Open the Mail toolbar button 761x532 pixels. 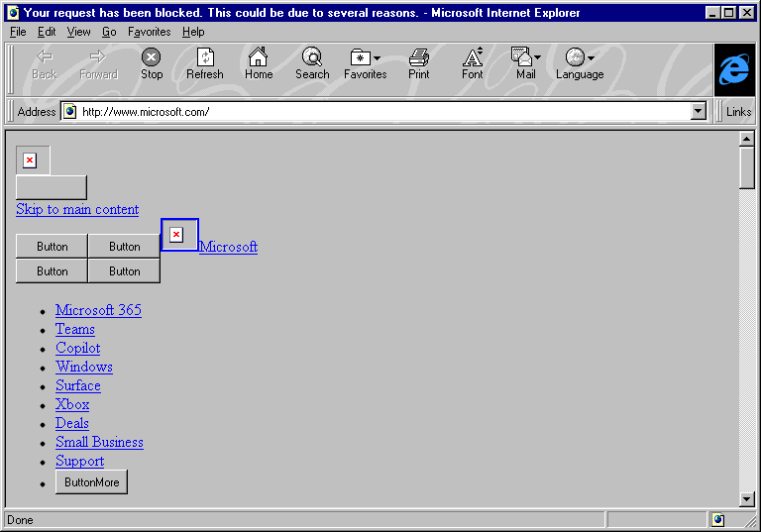click(x=525, y=63)
